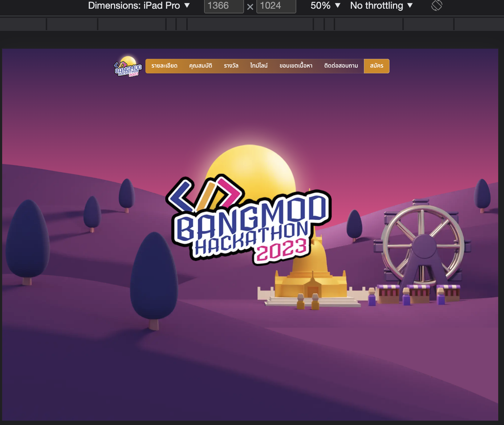Open the รายละเอียด nav item
Image resolution: width=504 pixels, height=425 pixels.
point(164,66)
